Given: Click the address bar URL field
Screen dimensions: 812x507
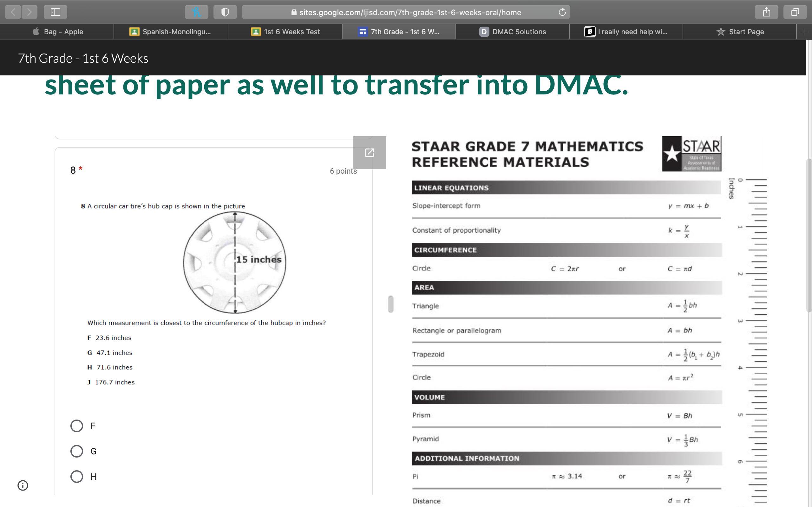Looking at the screenshot, I should (409, 12).
